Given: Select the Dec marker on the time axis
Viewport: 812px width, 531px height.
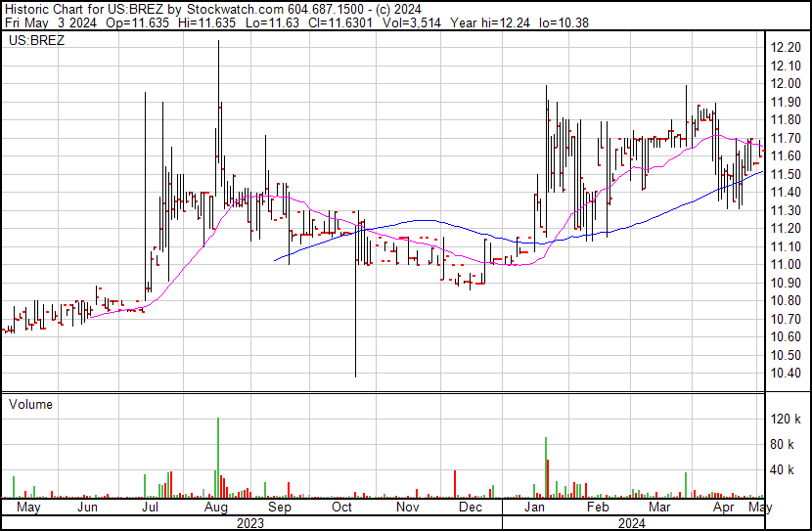Looking at the screenshot, I should [x=470, y=509].
